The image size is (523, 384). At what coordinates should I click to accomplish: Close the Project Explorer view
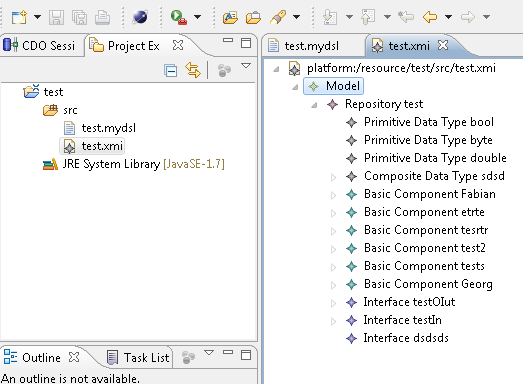pyautogui.click(x=178, y=45)
